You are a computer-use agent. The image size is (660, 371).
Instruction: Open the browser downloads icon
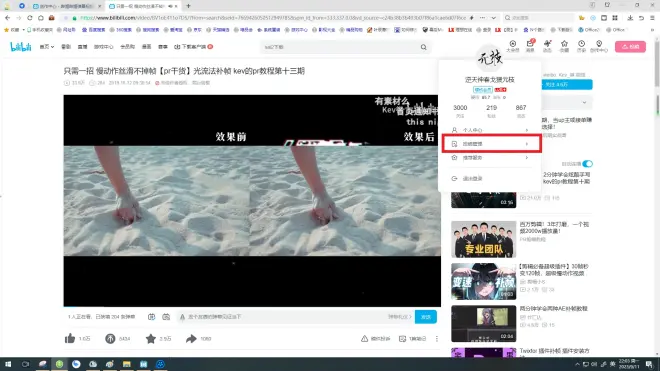click(630, 18)
